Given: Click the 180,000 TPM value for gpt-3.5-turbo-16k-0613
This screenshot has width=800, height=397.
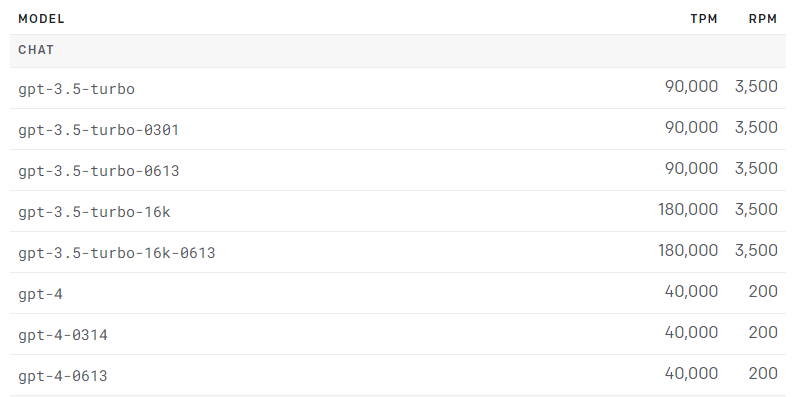Looking at the screenshot, I should [688, 250].
